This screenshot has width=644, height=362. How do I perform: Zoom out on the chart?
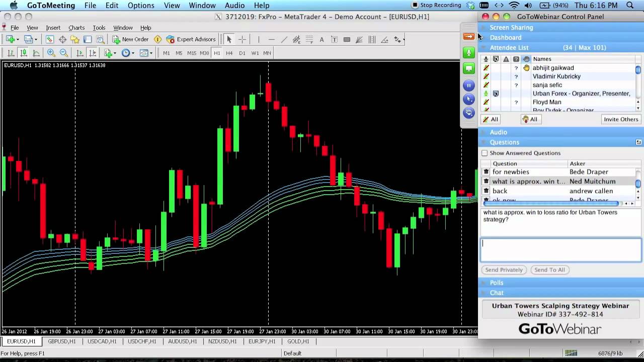(63, 53)
